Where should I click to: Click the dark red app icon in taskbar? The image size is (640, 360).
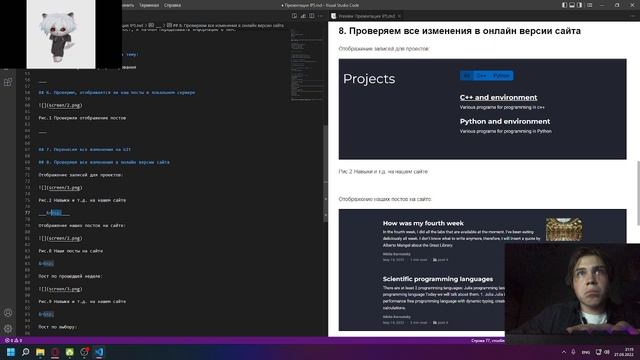click(55, 352)
